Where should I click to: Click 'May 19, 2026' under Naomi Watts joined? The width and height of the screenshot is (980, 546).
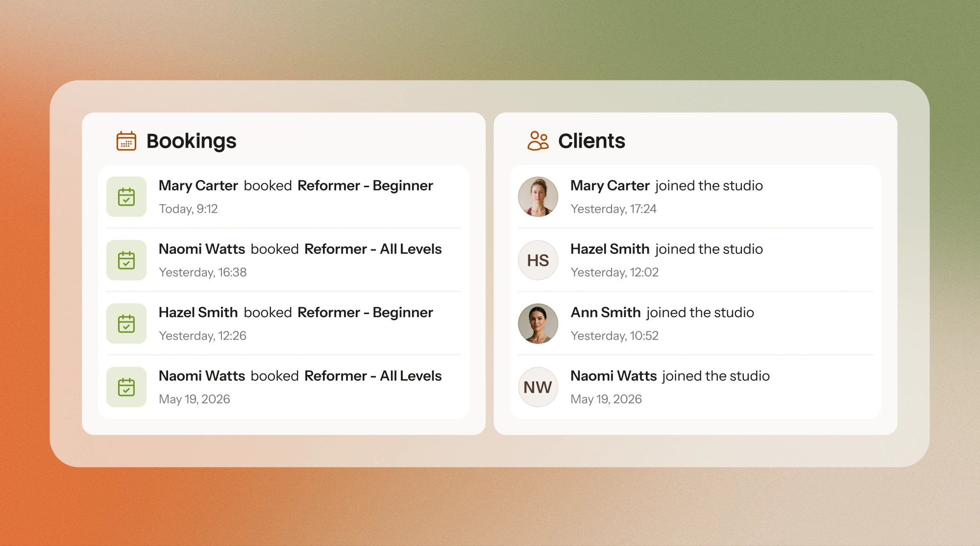[606, 399]
